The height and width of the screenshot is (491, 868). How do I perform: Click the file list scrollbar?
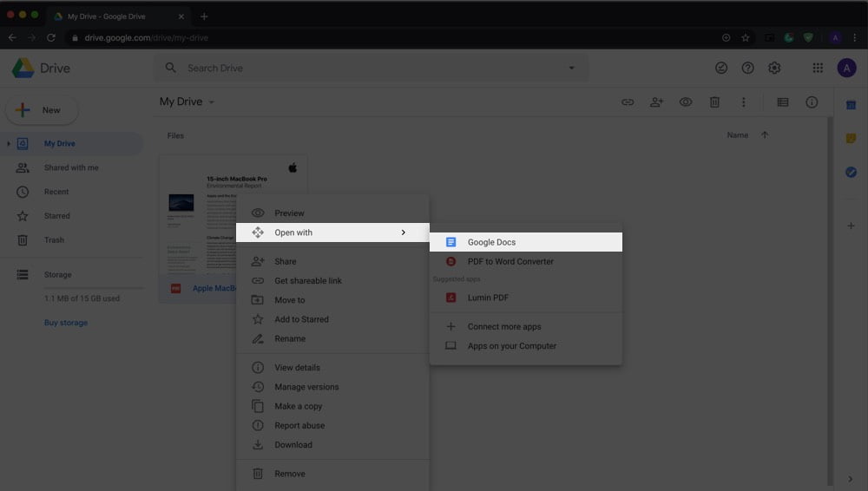pos(830,302)
